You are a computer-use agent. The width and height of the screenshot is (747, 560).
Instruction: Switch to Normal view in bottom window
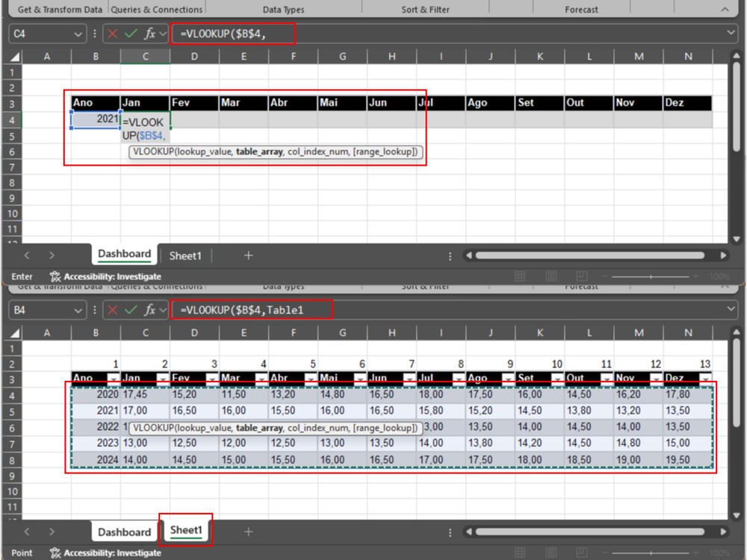[x=520, y=553]
